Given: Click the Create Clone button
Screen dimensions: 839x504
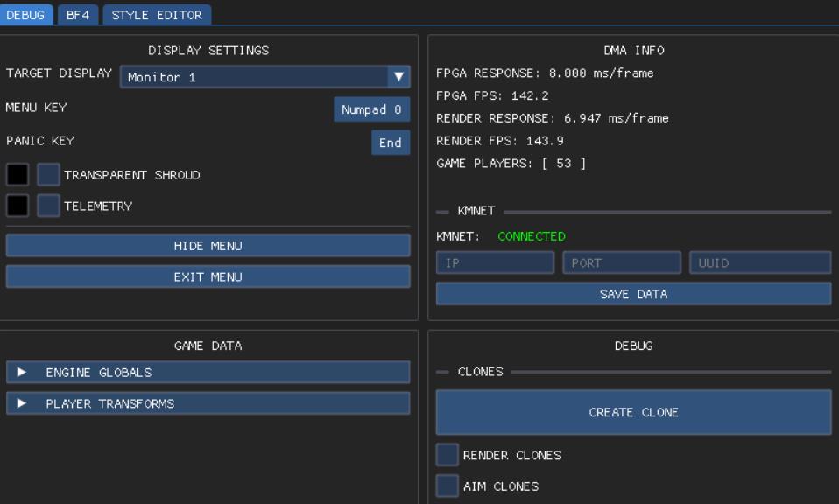Looking at the screenshot, I should (x=633, y=412).
